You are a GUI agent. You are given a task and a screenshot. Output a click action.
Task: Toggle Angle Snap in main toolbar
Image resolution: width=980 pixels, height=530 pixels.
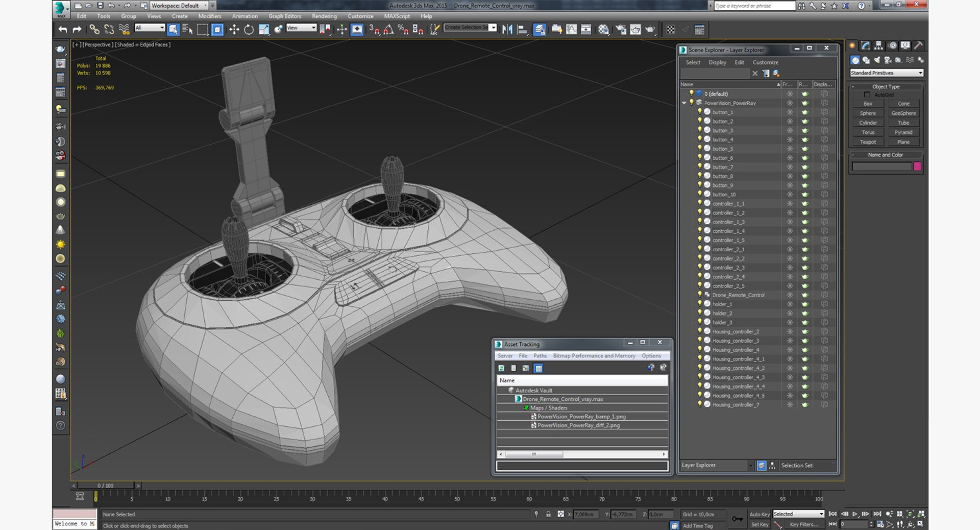(388, 29)
